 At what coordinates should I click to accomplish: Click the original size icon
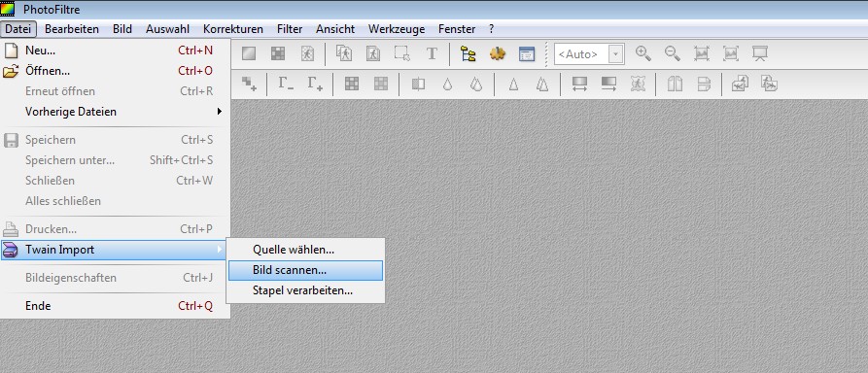[702, 53]
